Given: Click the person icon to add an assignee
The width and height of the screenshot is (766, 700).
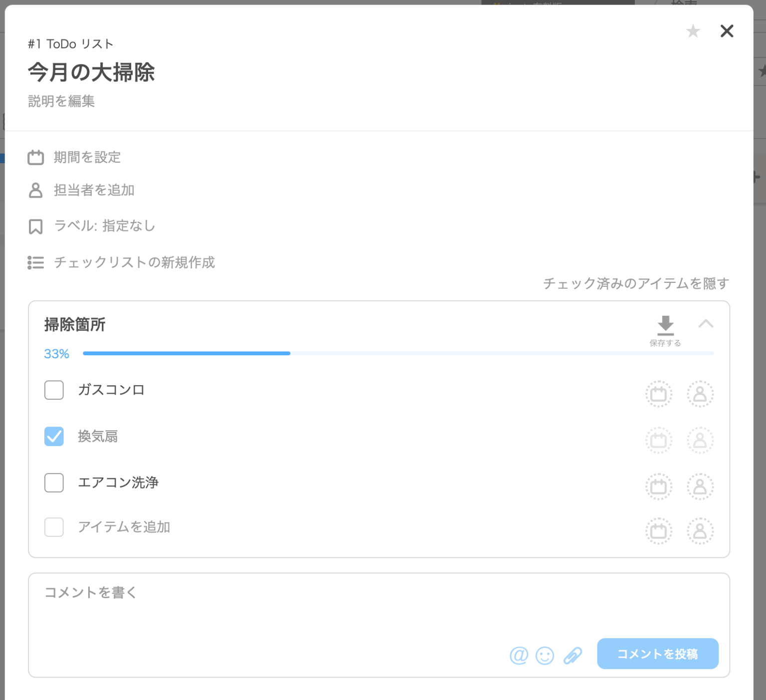Looking at the screenshot, I should pos(35,190).
